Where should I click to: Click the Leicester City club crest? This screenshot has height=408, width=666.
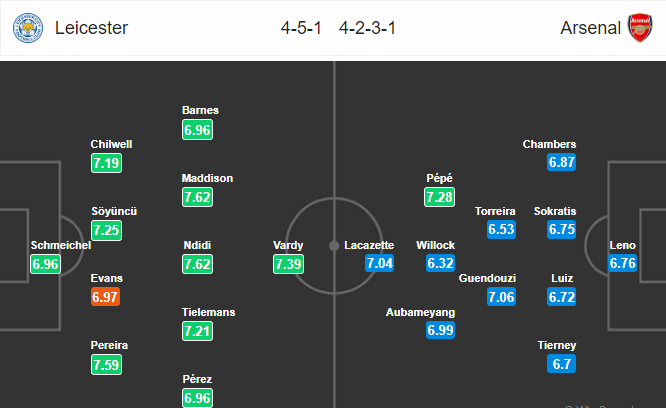[28, 28]
